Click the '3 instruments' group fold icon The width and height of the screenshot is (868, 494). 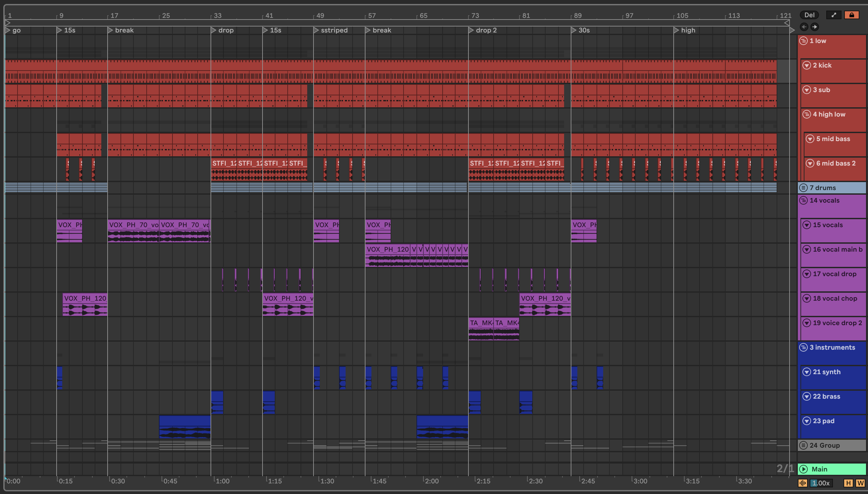803,347
